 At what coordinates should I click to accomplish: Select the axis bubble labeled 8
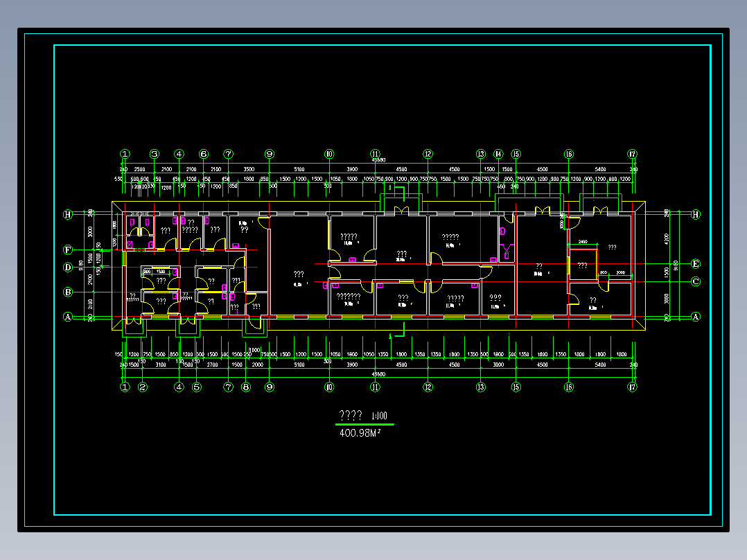(x=246, y=387)
